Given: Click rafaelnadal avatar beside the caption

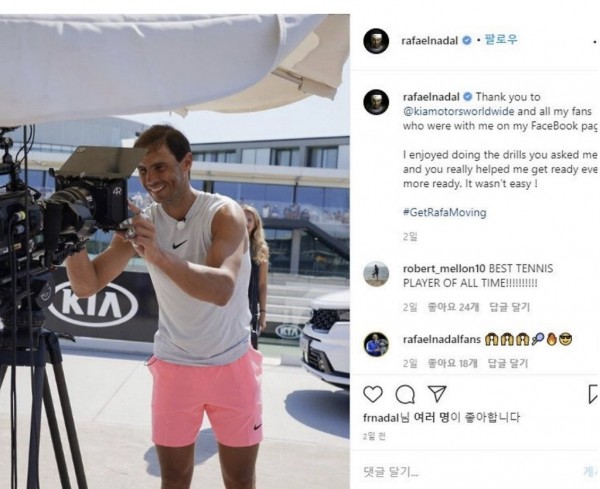Looking at the screenshot, I should [x=376, y=102].
